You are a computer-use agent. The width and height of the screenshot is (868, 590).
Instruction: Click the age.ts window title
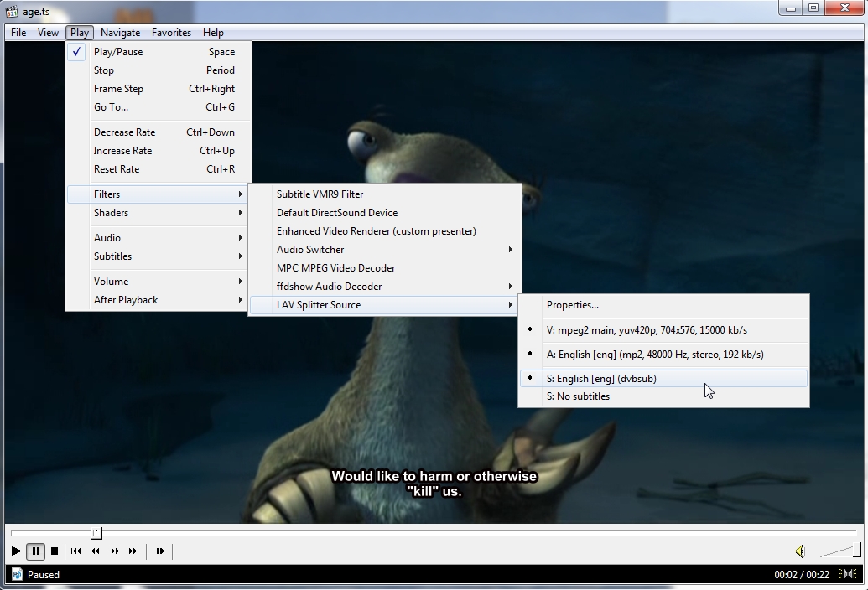tap(36, 12)
